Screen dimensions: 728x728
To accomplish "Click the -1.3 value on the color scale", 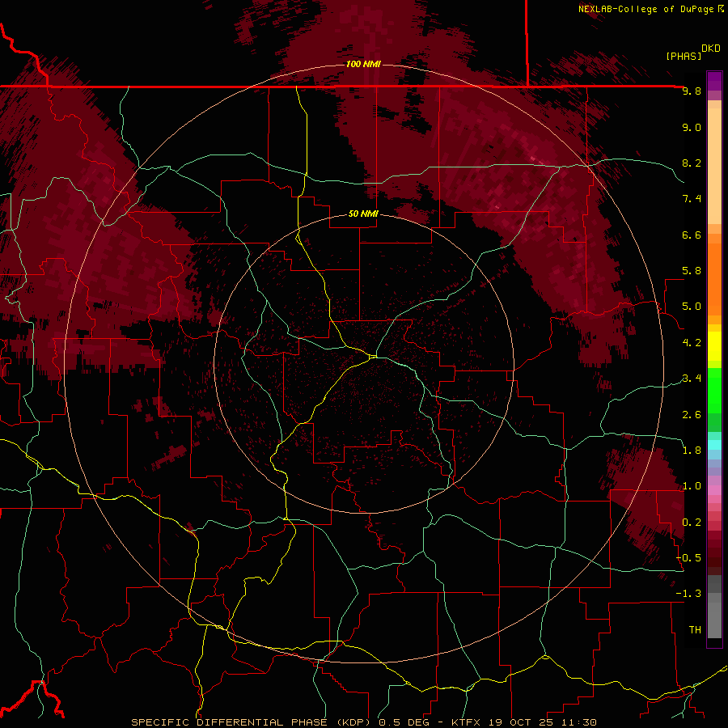I will tap(688, 594).
